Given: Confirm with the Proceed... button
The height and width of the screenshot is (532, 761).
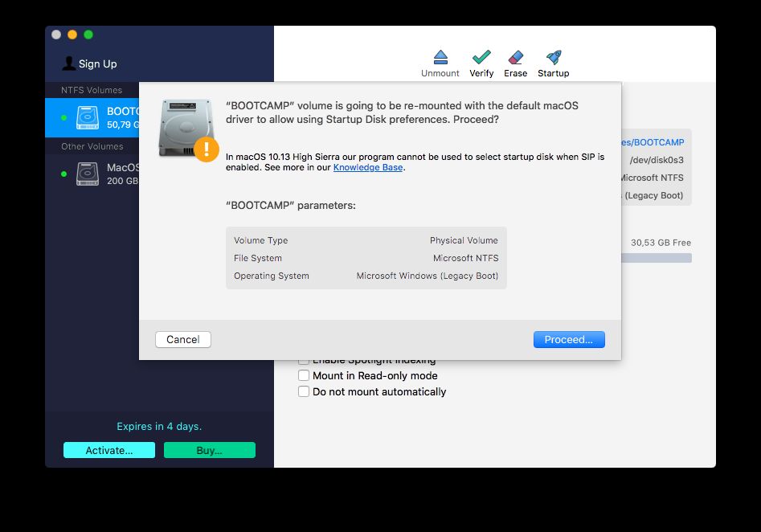Looking at the screenshot, I should point(569,339).
